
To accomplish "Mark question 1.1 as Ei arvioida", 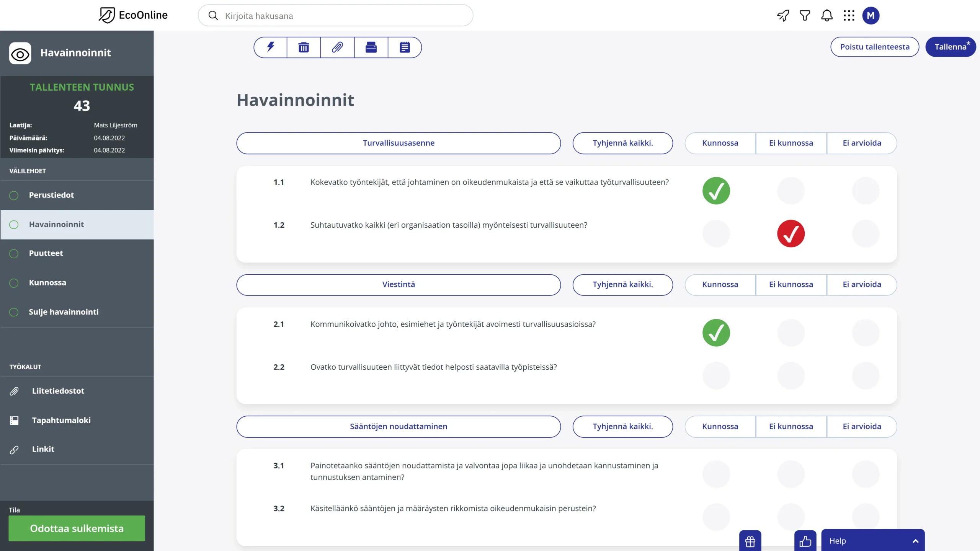I will click(x=866, y=191).
